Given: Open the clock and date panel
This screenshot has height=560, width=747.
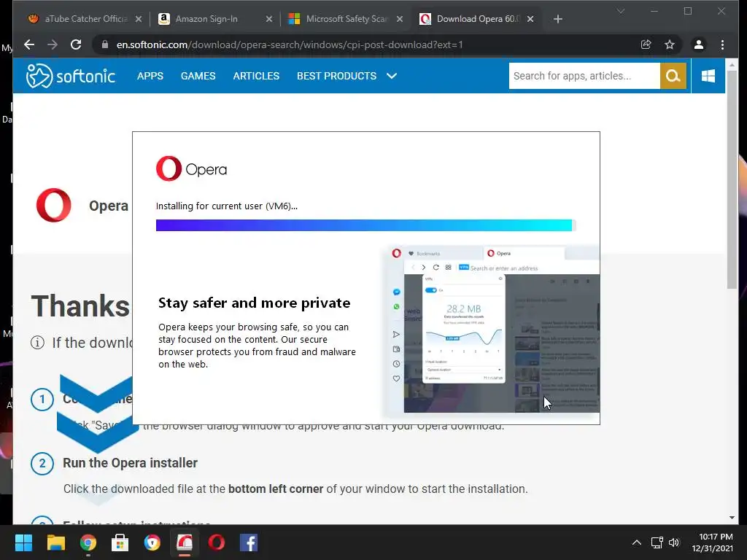Looking at the screenshot, I should (x=712, y=542).
